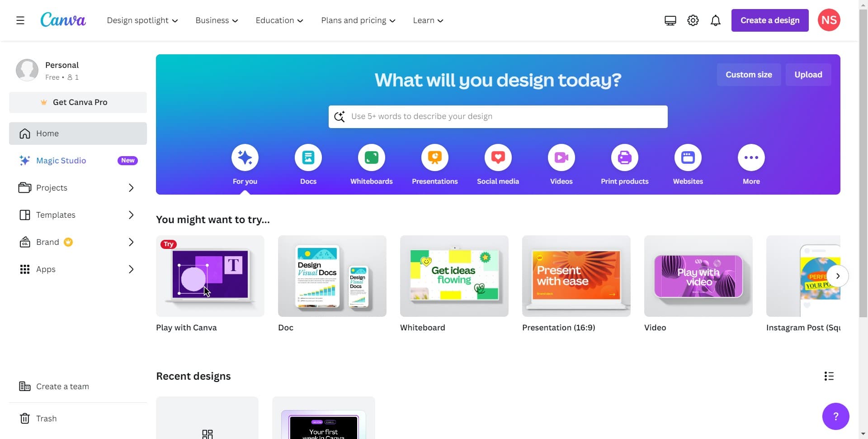Open the Magic Studio sidebar item
Image resolution: width=868 pixels, height=439 pixels.
click(x=61, y=160)
